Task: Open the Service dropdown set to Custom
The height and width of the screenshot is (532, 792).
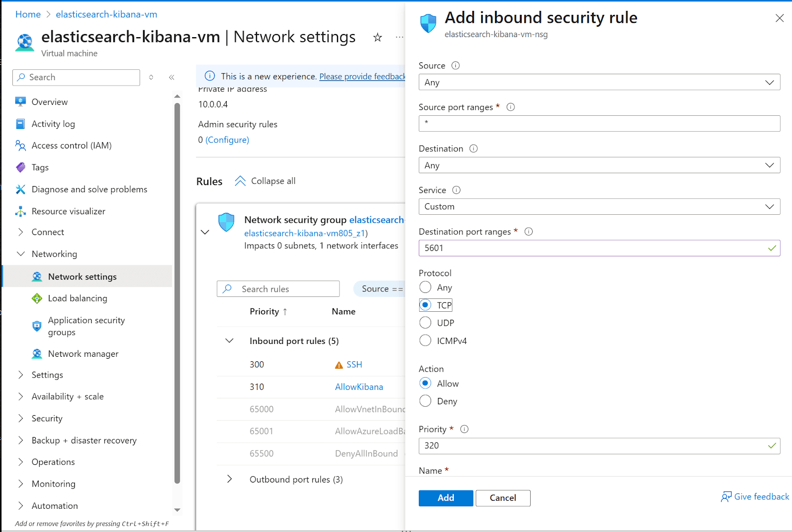Action: click(599, 206)
